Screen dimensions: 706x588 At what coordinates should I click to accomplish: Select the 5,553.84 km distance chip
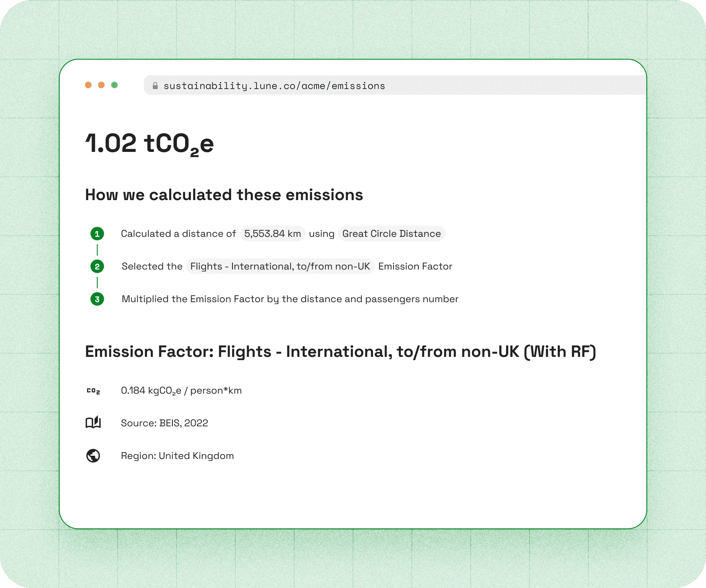pos(272,234)
